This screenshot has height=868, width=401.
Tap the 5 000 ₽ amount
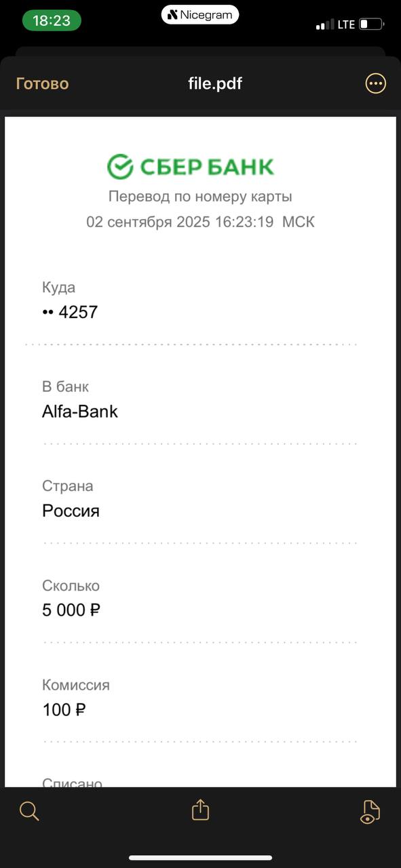[71, 610]
